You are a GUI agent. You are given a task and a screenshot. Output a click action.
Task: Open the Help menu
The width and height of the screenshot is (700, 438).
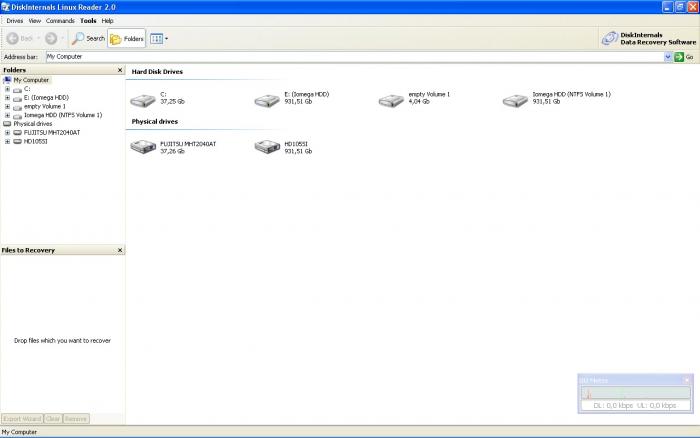[107, 21]
